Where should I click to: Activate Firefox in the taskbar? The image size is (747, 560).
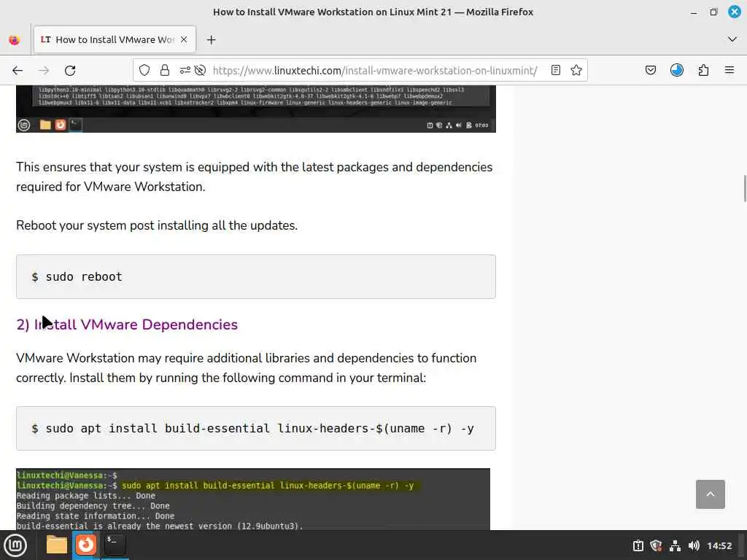point(86,545)
